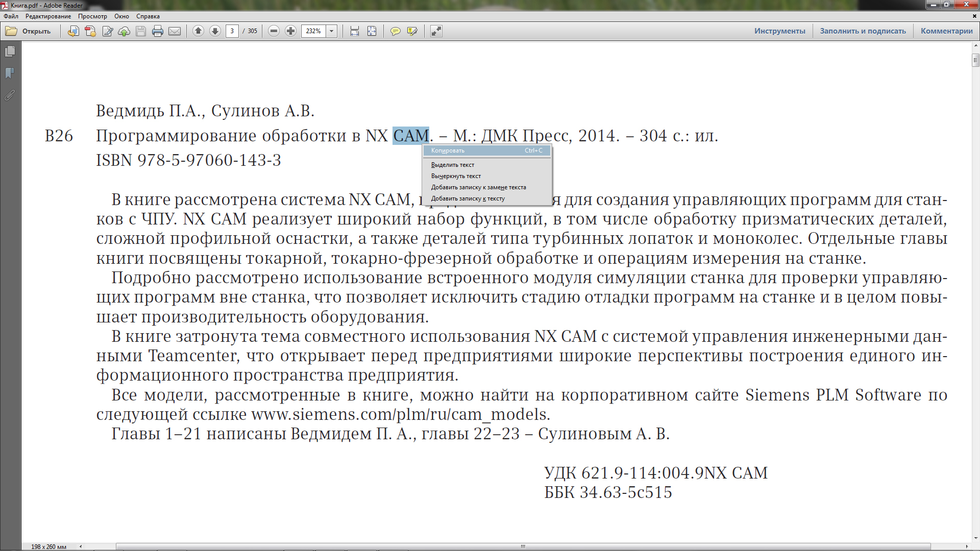Open attachments paperclip panel
The width and height of the screenshot is (980, 551).
[10, 95]
